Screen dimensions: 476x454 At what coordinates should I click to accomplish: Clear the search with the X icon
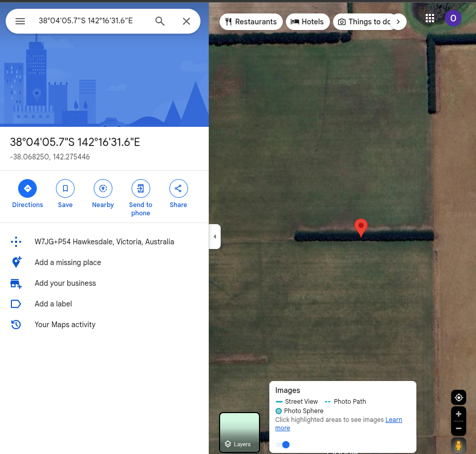point(186,21)
